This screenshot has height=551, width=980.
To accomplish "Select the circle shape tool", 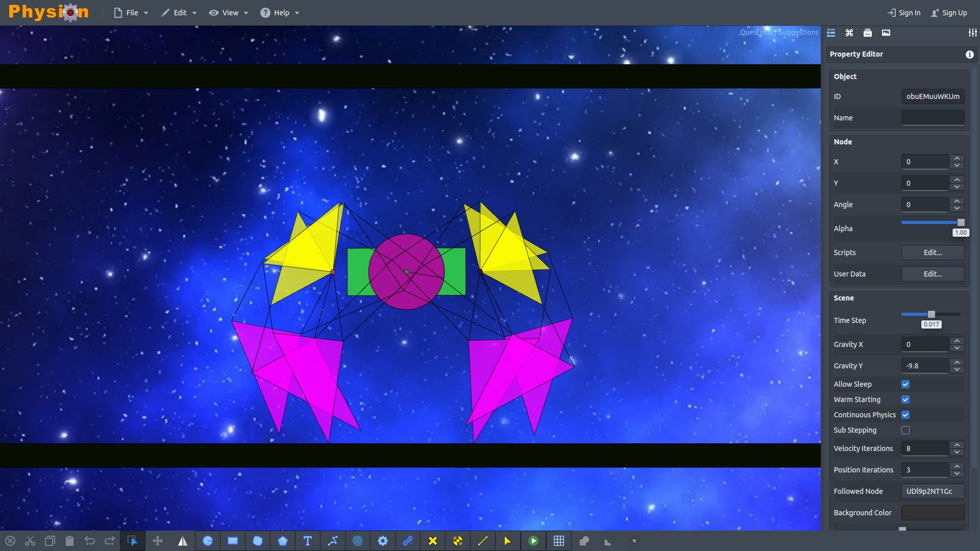I will (x=207, y=540).
